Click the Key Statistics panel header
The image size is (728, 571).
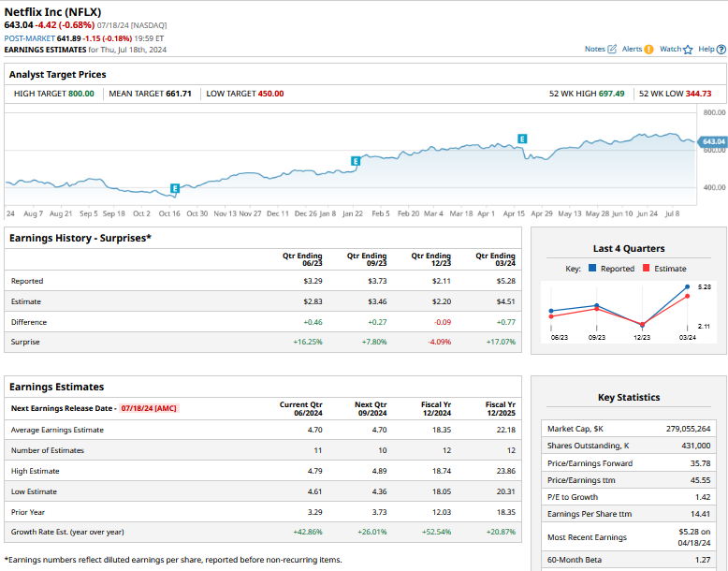(629, 397)
